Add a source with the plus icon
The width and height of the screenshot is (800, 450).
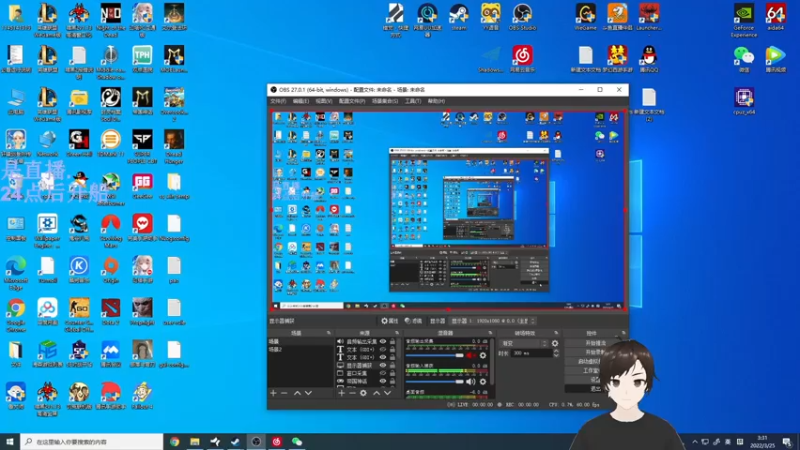pos(341,393)
